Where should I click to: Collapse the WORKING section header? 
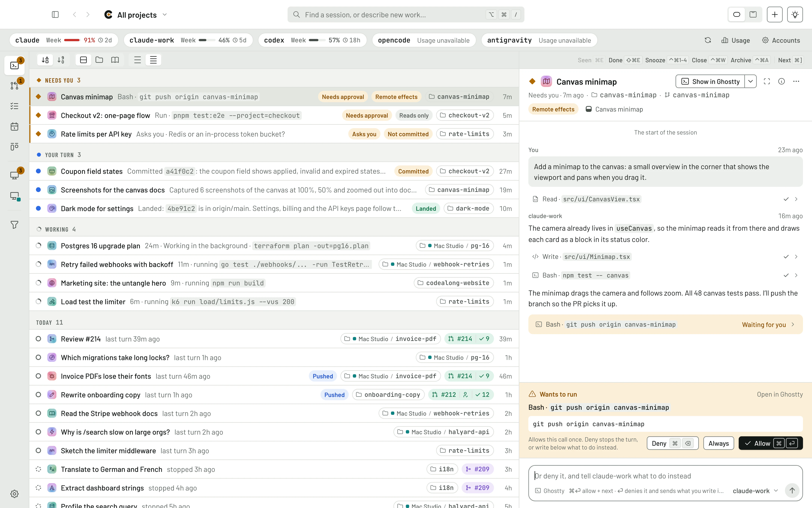(x=56, y=229)
